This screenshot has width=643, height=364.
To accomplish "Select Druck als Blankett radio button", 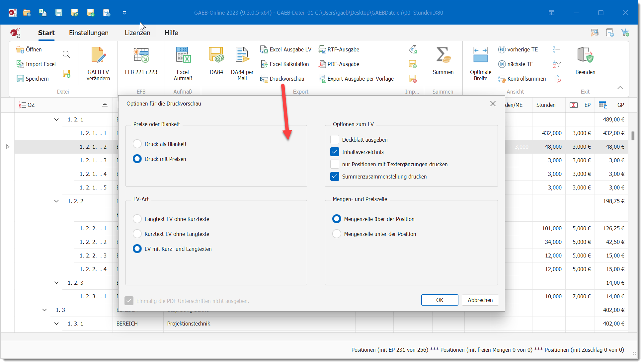I will pyautogui.click(x=137, y=144).
